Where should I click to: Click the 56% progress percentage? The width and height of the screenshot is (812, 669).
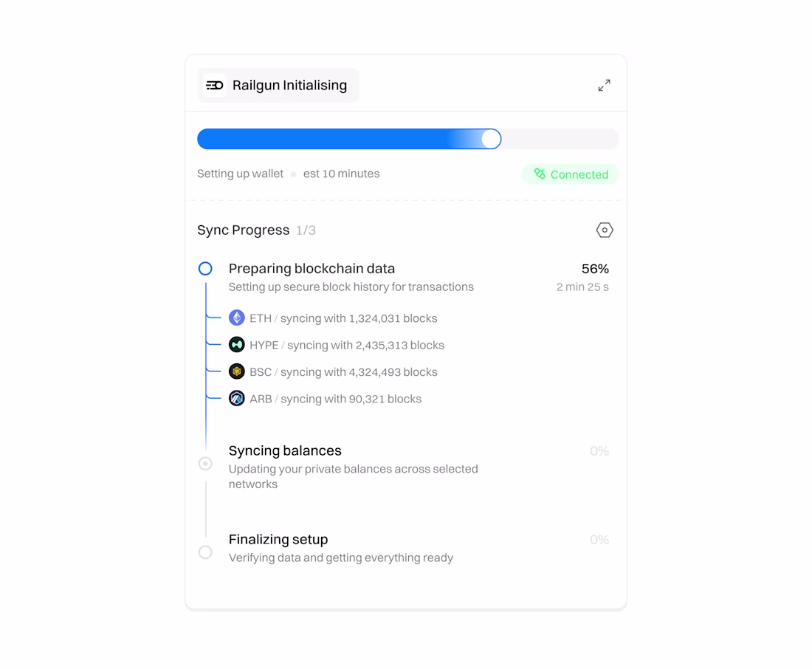pos(595,269)
